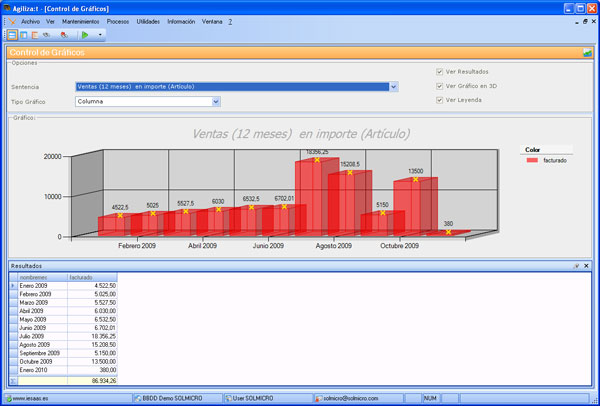Click the 18356,25 bar marker in chart
This screenshot has height=406, width=600.
point(317,160)
